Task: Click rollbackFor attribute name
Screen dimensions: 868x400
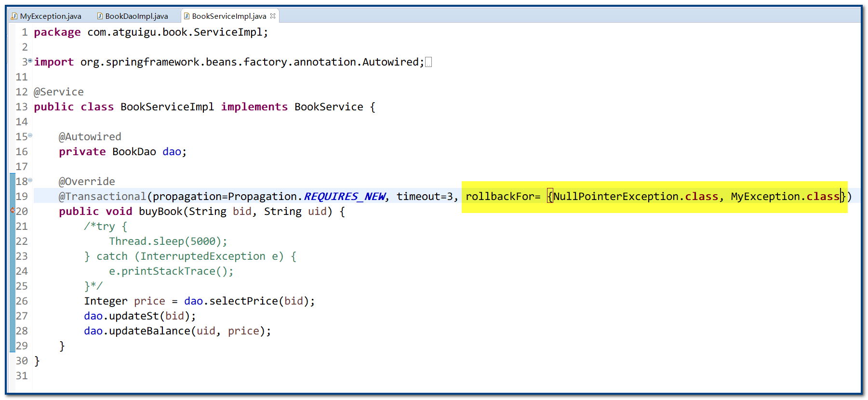Action: (x=500, y=197)
